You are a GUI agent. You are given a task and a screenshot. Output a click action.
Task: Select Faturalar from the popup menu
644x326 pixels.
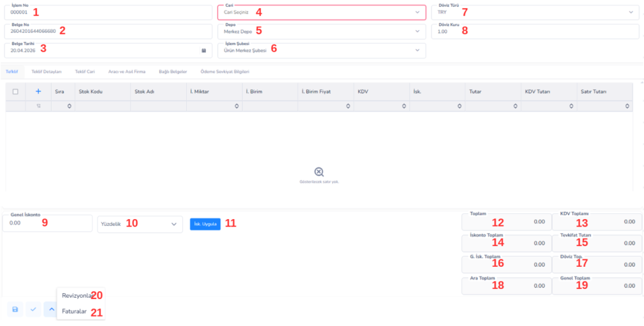pos(74,311)
